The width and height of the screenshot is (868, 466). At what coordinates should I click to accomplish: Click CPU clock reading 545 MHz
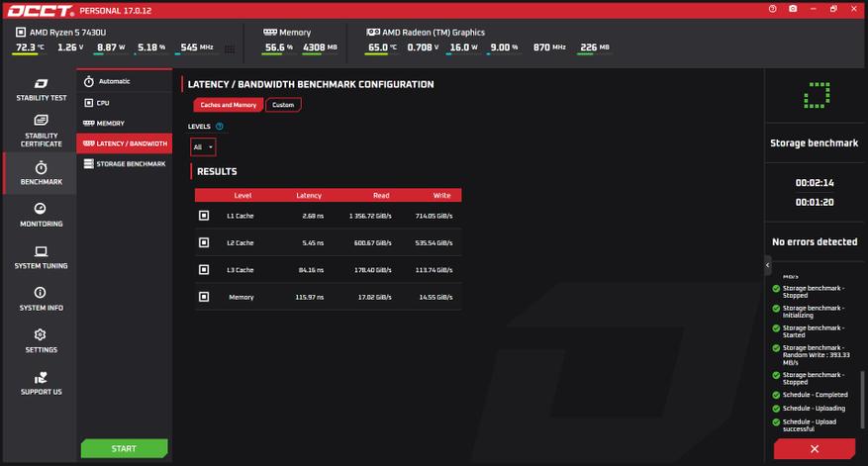click(x=197, y=47)
